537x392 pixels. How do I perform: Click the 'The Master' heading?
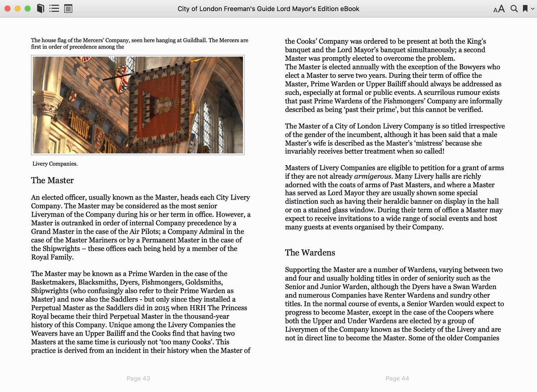[x=52, y=180]
